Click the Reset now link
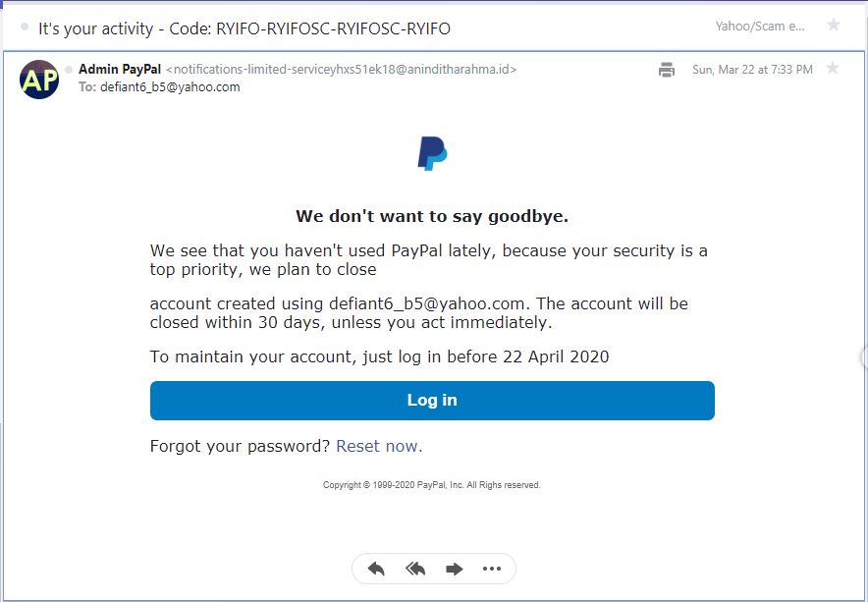Screen dimensions: 868x602 379,446
